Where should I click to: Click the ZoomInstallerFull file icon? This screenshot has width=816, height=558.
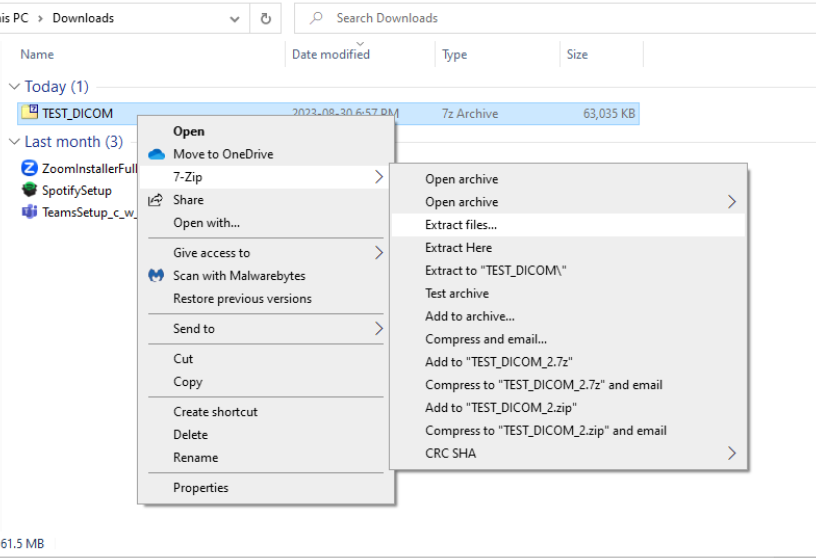click(31, 169)
